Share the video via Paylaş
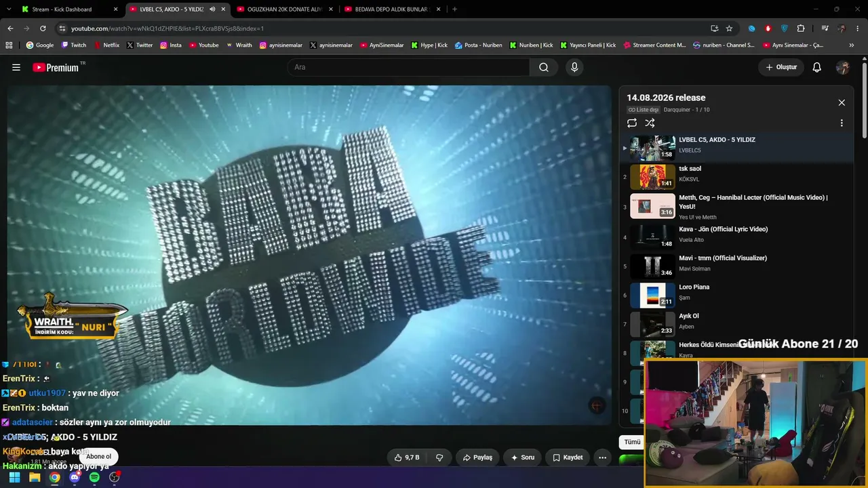This screenshot has height=488, width=868. coord(477,457)
